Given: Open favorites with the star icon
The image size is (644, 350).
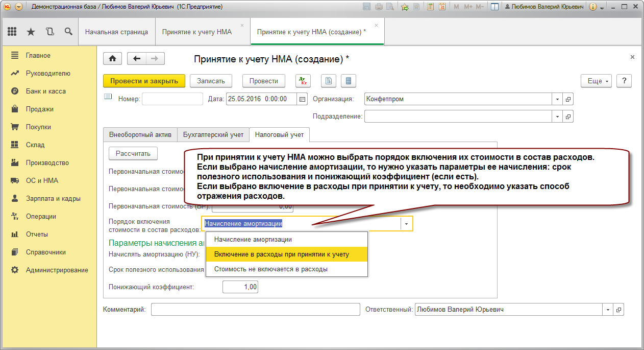Looking at the screenshot, I should point(31,32).
